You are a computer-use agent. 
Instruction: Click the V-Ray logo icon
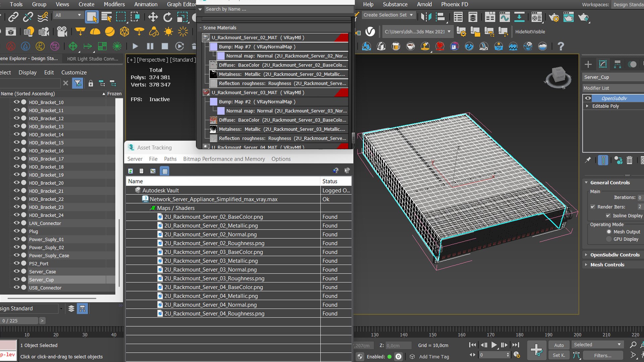click(x=370, y=32)
